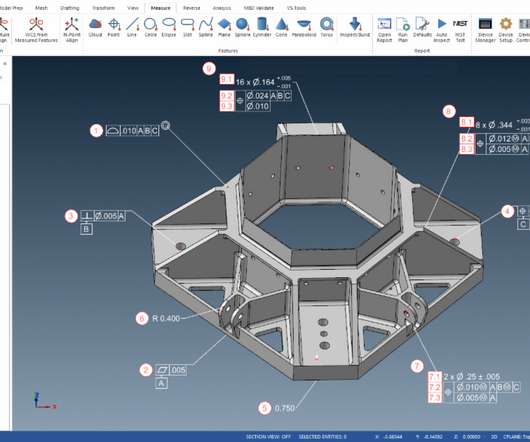Open the MBD Validate ribbon tab
Screen dimensions: 530x442
pos(259,8)
